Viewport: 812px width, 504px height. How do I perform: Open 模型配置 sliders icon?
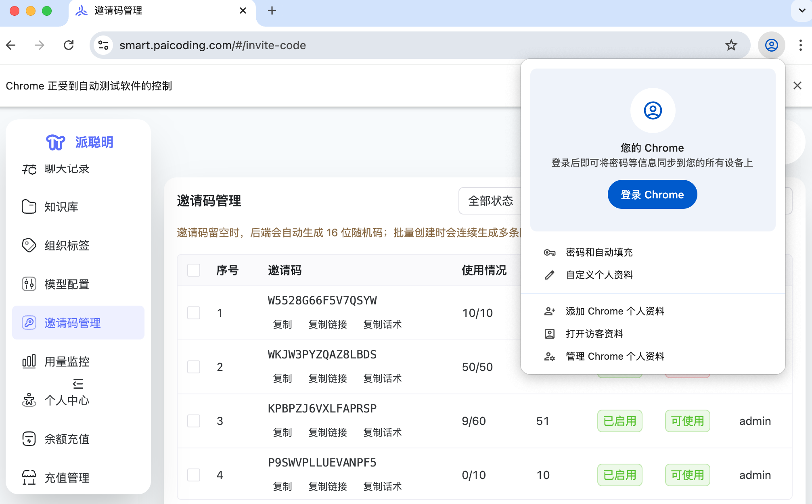[29, 284]
